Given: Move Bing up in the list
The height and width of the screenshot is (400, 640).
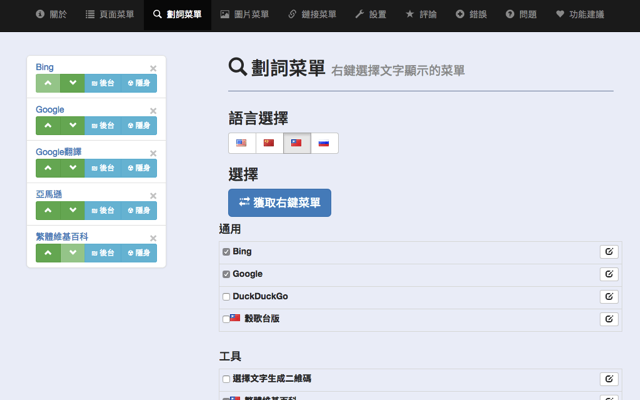Looking at the screenshot, I should click(x=48, y=83).
